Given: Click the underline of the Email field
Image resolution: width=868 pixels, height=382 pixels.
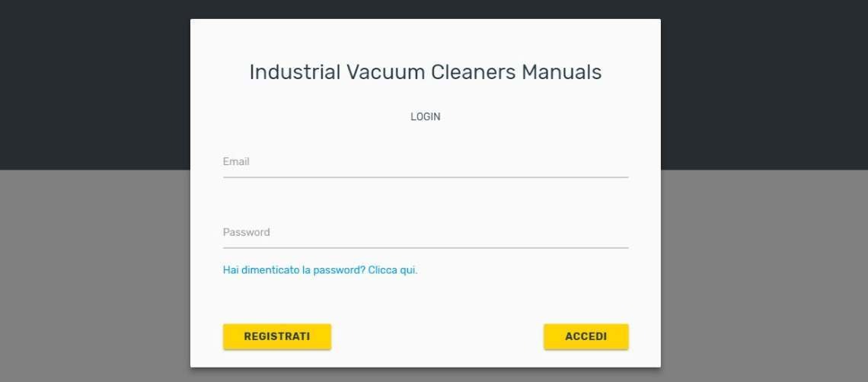Looking at the screenshot, I should click(425, 177).
